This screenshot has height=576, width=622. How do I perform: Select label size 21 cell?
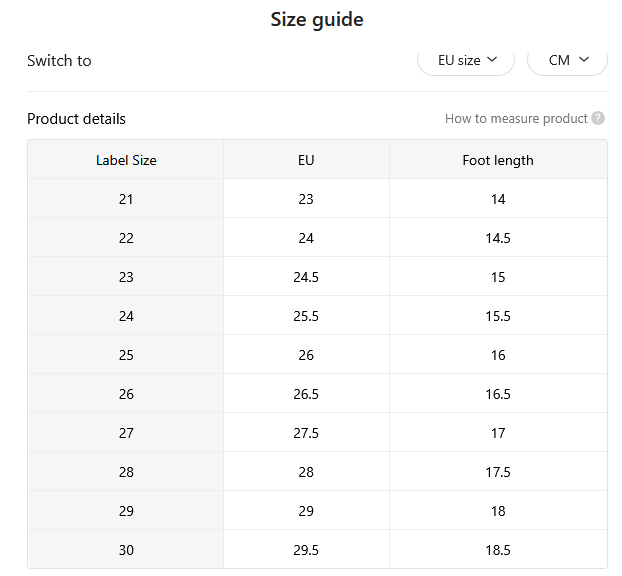click(x=126, y=198)
